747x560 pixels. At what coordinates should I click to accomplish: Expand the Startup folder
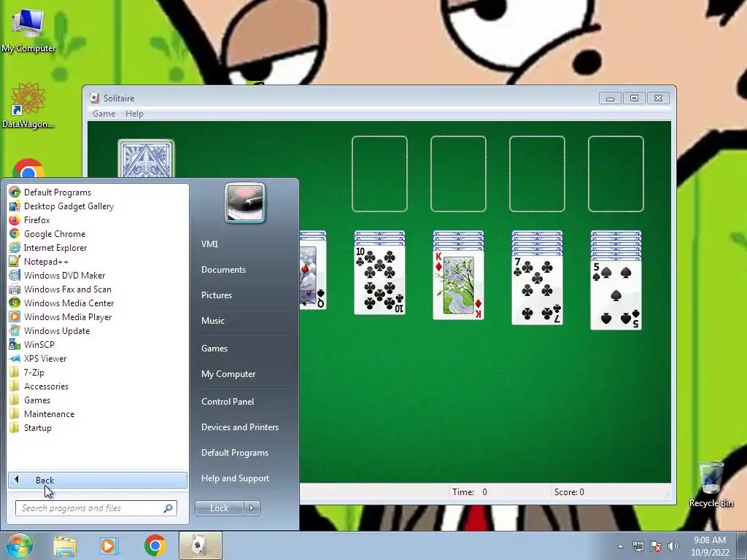tap(98, 427)
